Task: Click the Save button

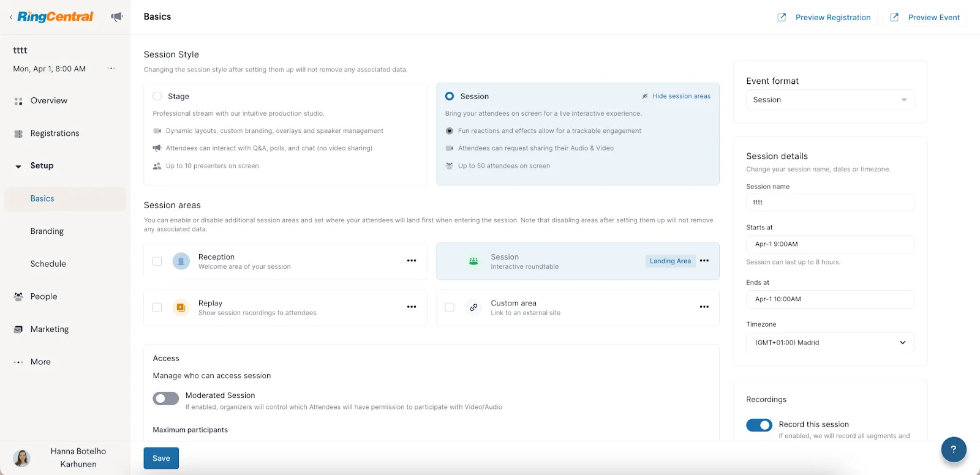Action: pyautogui.click(x=161, y=458)
